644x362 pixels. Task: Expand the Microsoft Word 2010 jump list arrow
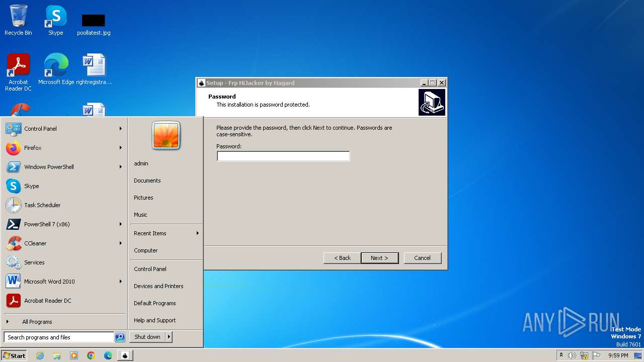click(121, 282)
